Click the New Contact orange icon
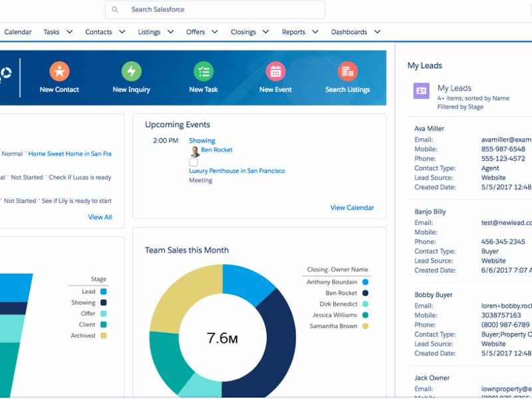The height and width of the screenshot is (399, 532). click(59, 71)
